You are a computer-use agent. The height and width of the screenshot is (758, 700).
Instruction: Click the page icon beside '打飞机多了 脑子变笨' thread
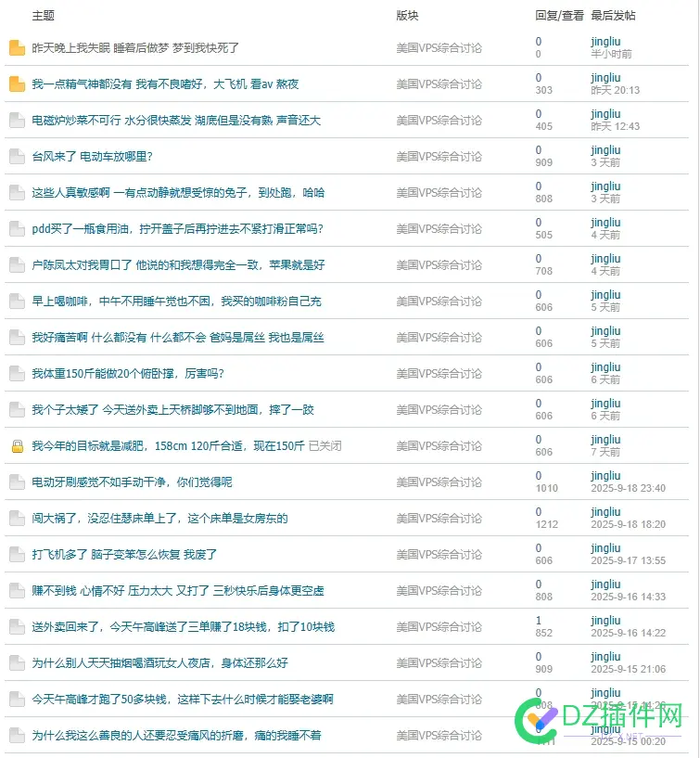(x=17, y=555)
